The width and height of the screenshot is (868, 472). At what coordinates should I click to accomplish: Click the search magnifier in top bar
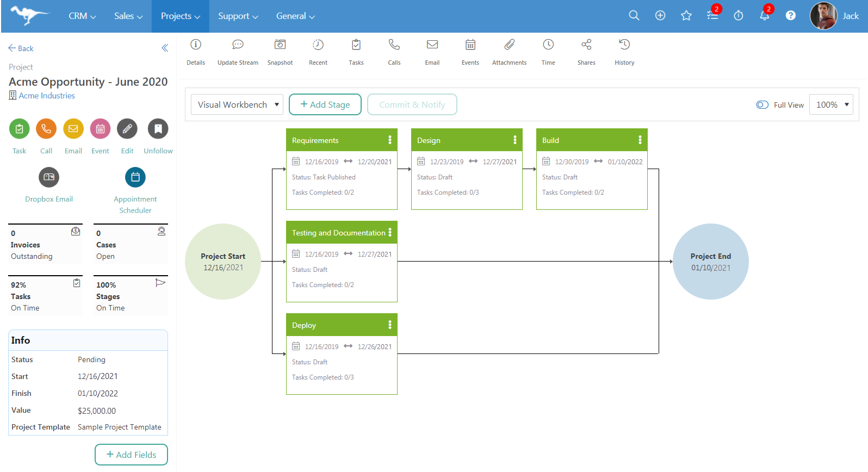(x=634, y=16)
